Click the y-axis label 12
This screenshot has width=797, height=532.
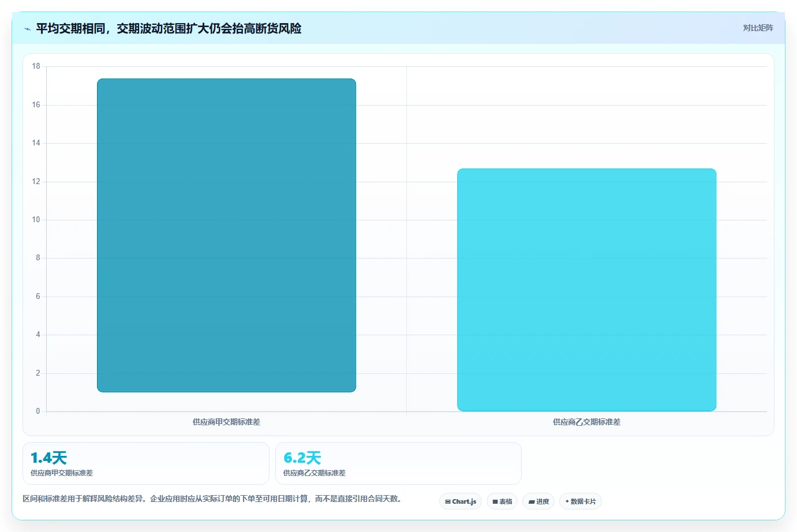tap(36, 181)
